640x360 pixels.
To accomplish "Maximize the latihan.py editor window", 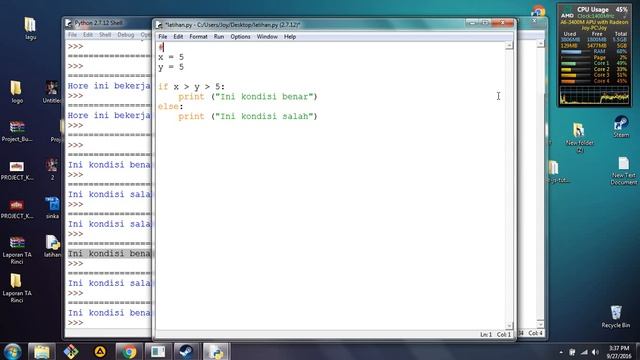I will (x=485, y=23).
